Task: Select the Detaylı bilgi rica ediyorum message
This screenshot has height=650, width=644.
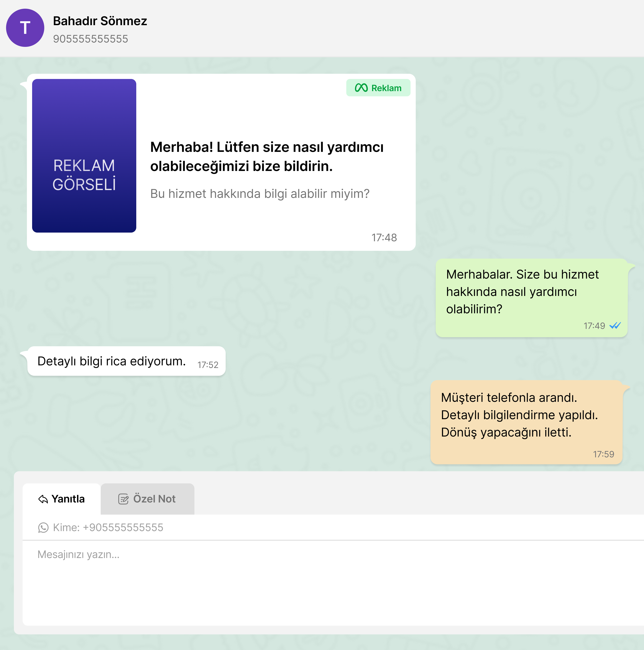Action: coord(111,361)
